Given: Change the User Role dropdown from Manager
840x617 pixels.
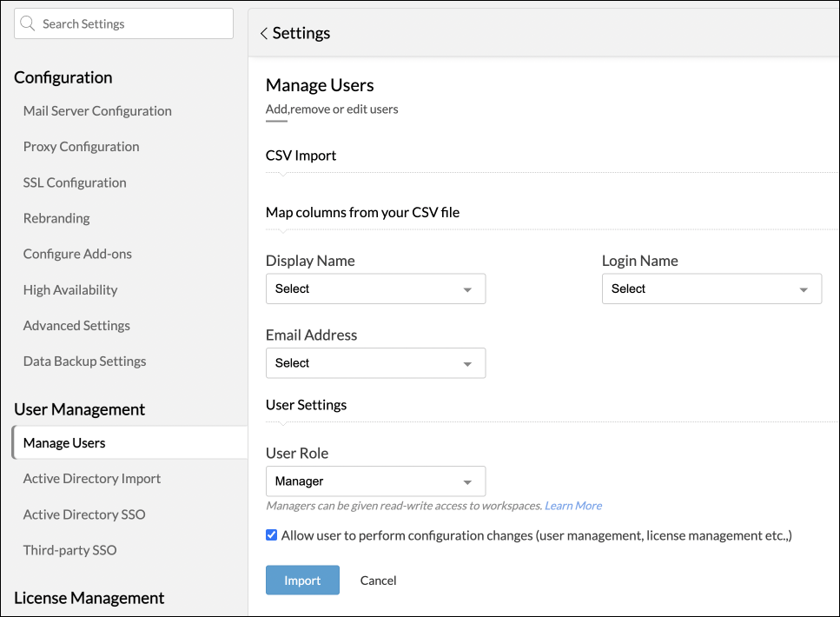Looking at the screenshot, I should point(375,481).
